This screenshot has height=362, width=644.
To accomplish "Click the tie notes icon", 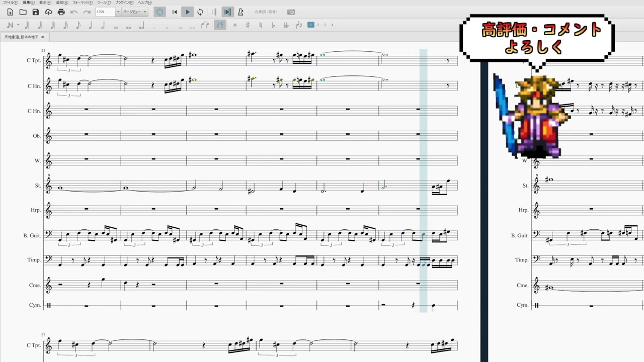I will point(205,25).
